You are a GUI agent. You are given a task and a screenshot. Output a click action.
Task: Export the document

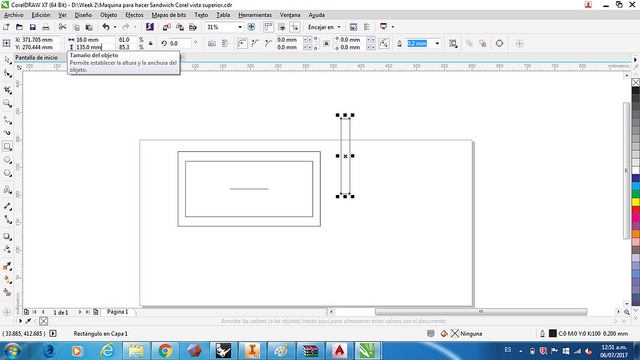180,27
